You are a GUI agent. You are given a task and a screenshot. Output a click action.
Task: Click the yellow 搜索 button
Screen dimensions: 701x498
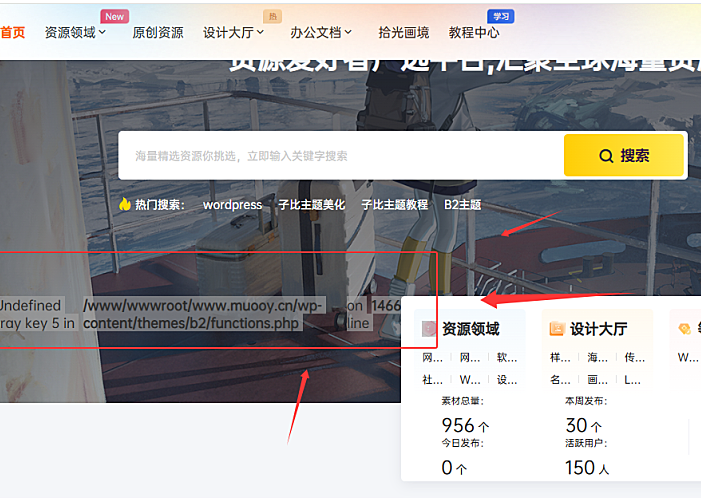tap(624, 156)
